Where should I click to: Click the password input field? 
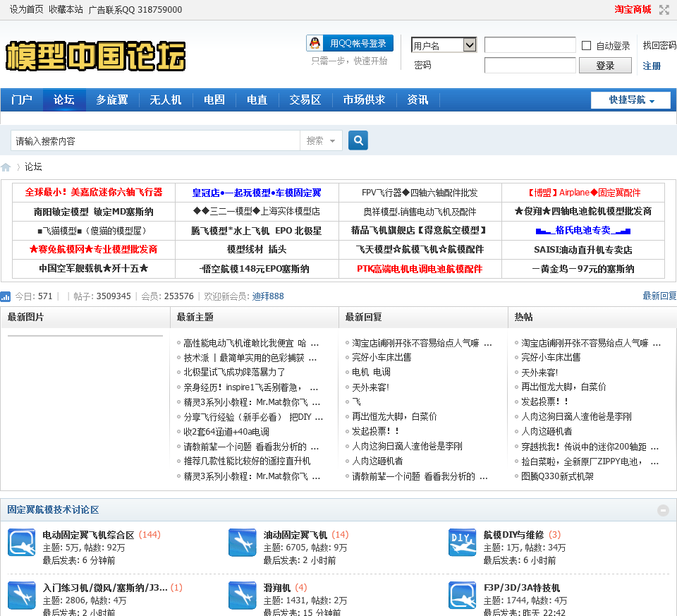click(530, 65)
